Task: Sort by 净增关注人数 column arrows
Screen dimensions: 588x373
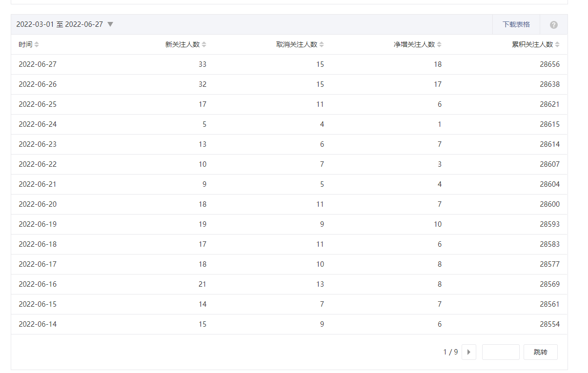Action: [x=439, y=44]
